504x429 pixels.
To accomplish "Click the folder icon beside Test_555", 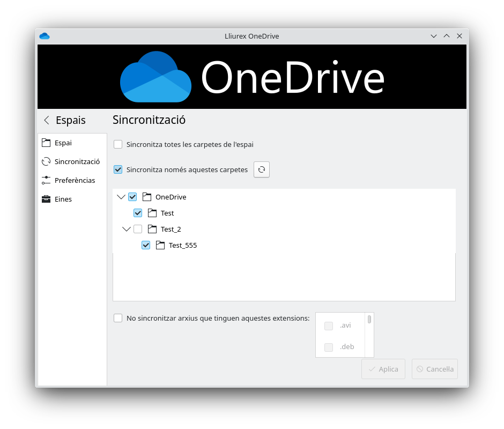I will 160,245.
